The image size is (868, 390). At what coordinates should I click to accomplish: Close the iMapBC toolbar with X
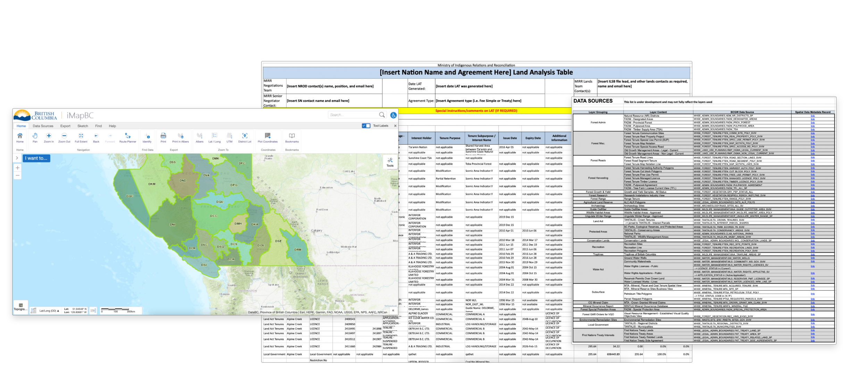pos(395,126)
